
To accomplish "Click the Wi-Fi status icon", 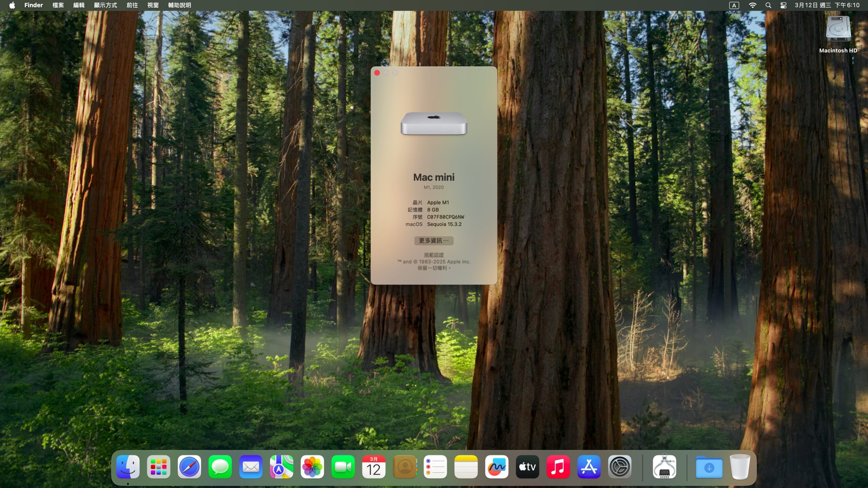I will click(752, 5).
